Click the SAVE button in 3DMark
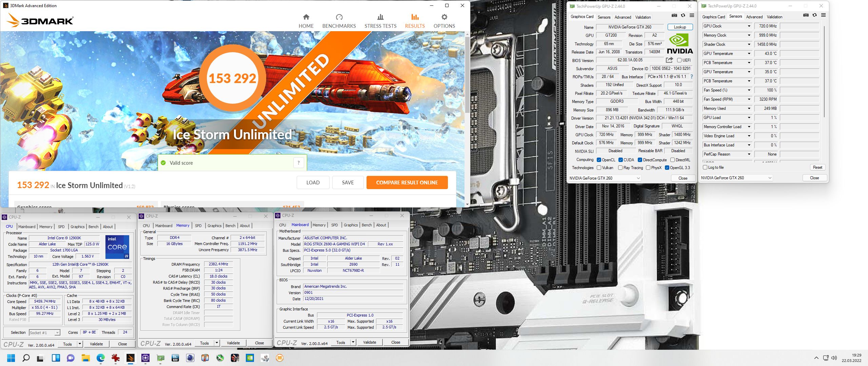Image resolution: width=868 pixels, height=366 pixels. click(348, 182)
